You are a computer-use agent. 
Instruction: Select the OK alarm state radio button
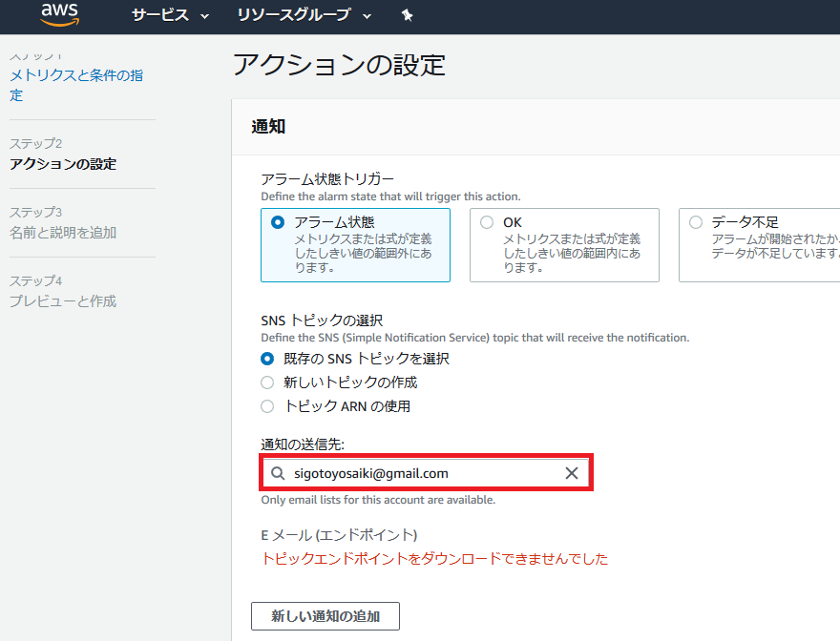tap(487, 222)
